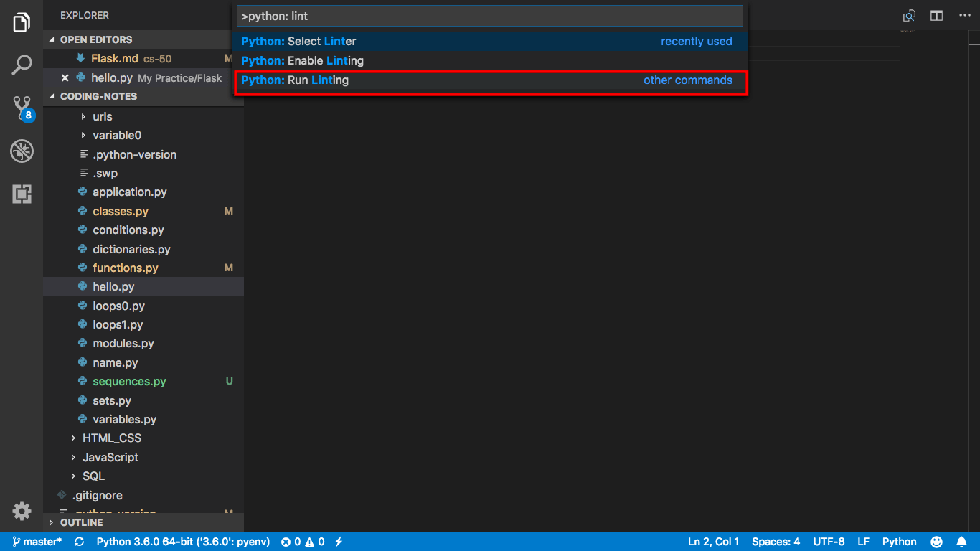This screenshot has height=551, width=980.
Task: Send feedback via the smiley icon
Action: coord(937,542)
